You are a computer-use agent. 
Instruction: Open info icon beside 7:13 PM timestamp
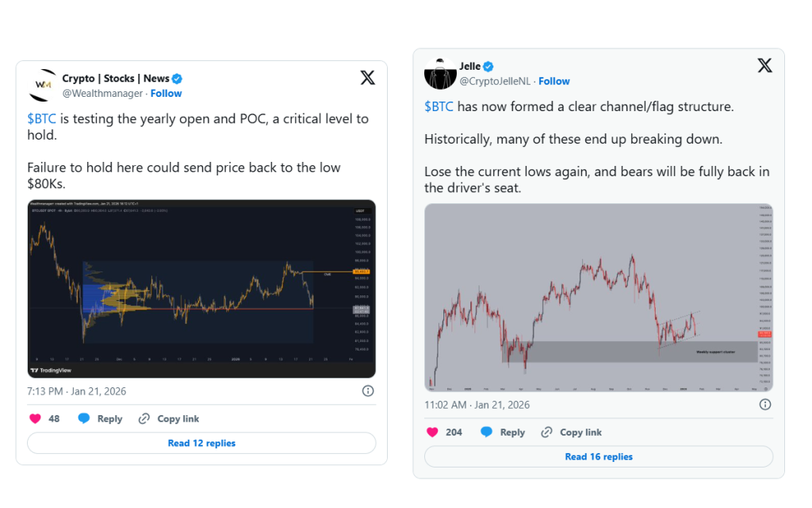click(368, 391)
